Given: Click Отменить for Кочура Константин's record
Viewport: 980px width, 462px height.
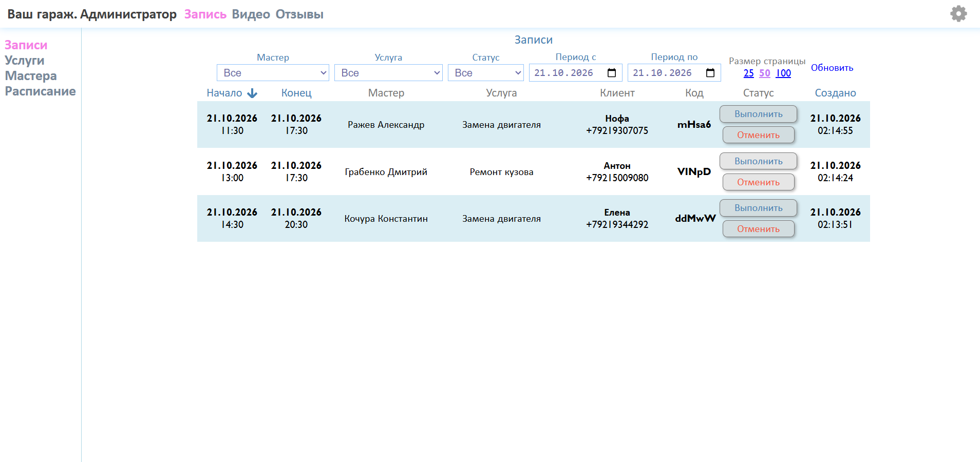Looking at the screenshot, I should click(758, 229).
